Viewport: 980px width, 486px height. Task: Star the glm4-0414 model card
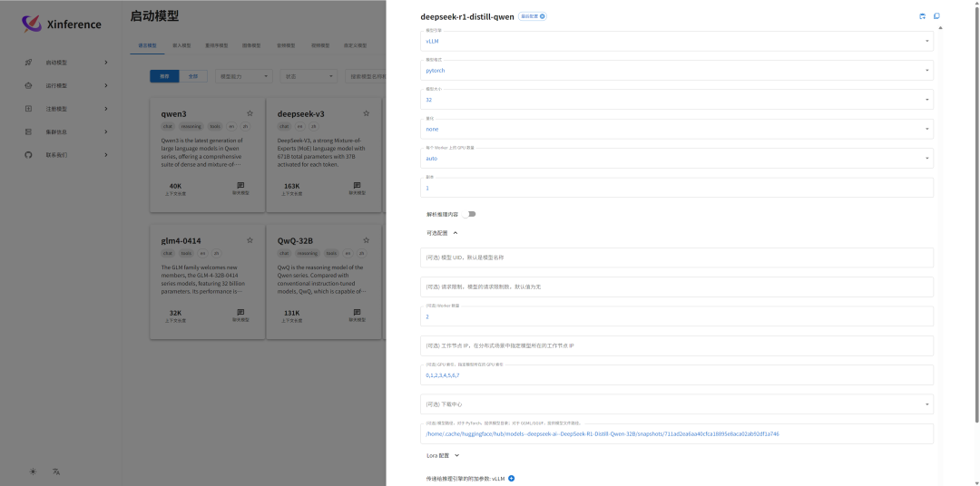(x=250, y=240)
